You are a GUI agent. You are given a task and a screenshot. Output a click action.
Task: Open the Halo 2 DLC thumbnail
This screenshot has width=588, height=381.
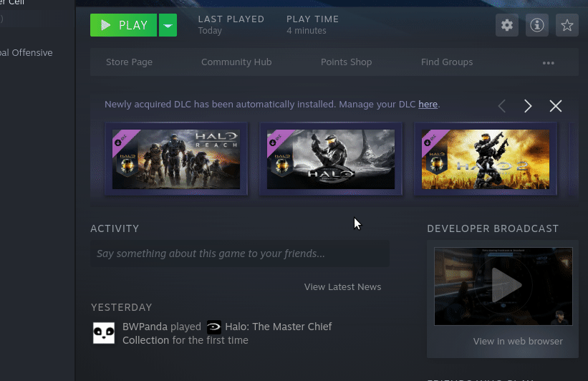pos(486,159)
